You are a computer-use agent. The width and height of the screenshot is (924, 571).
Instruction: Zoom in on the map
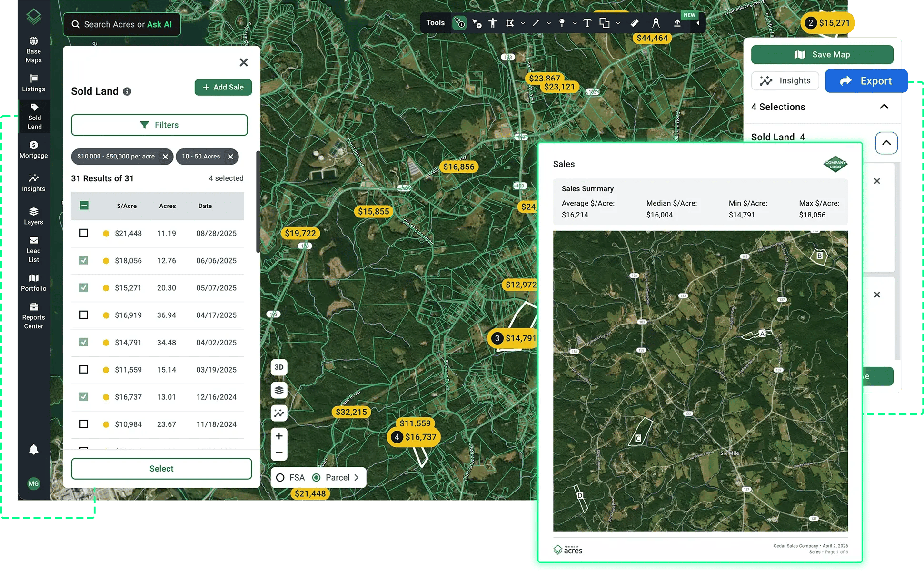coord(279,436)
